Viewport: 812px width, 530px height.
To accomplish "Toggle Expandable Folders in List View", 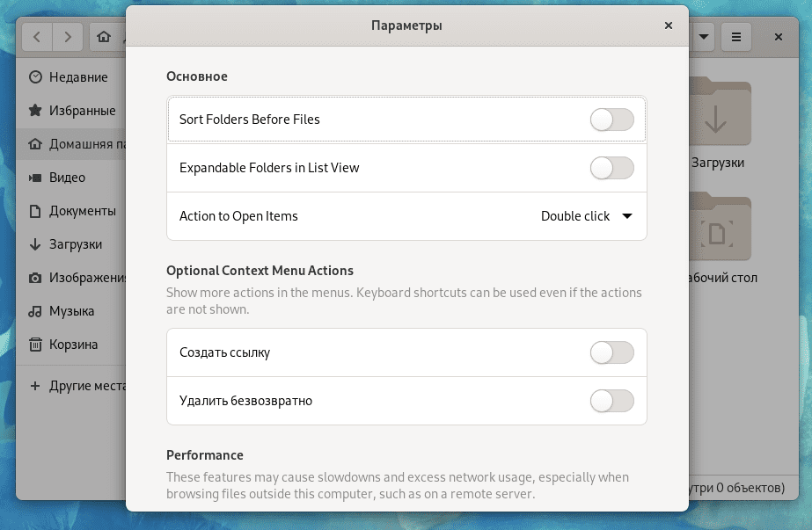I will (611, 168).
